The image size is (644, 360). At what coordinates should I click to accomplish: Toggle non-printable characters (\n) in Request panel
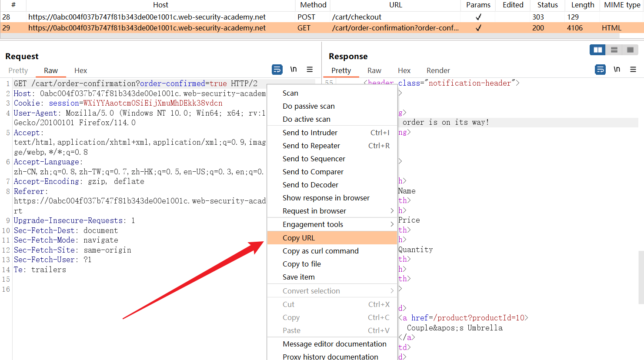pyautogui.click(x=294, y=70)
